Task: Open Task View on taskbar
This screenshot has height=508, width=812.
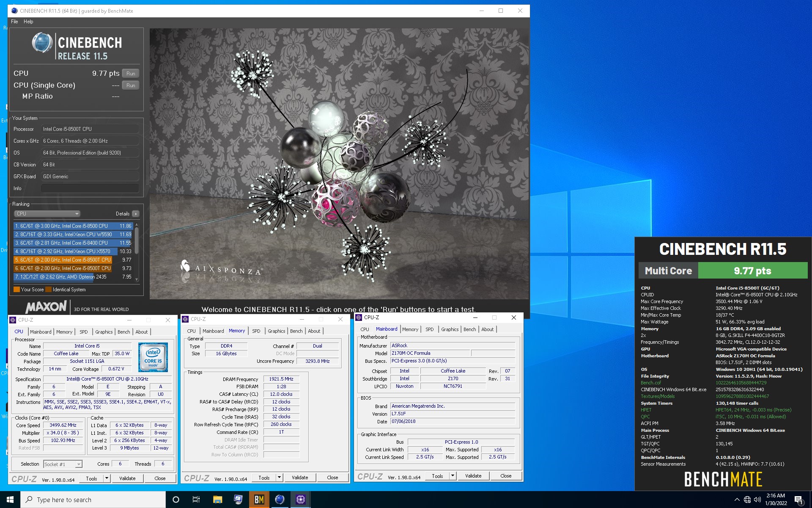Action: [x=196, y=500]
